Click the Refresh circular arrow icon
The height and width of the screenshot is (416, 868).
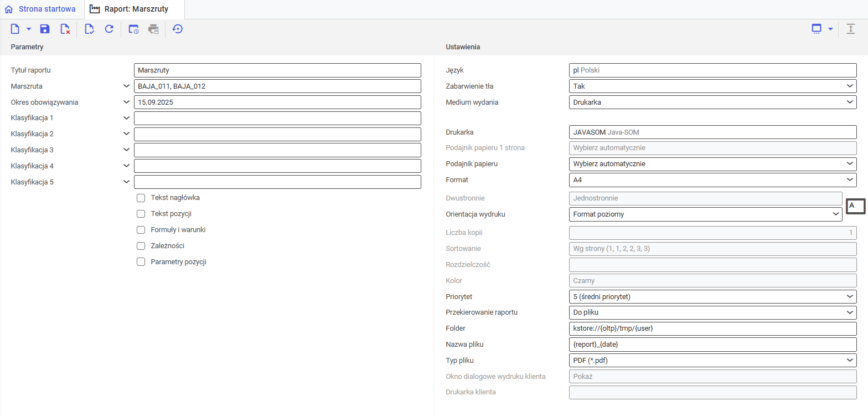coord(109,29)
